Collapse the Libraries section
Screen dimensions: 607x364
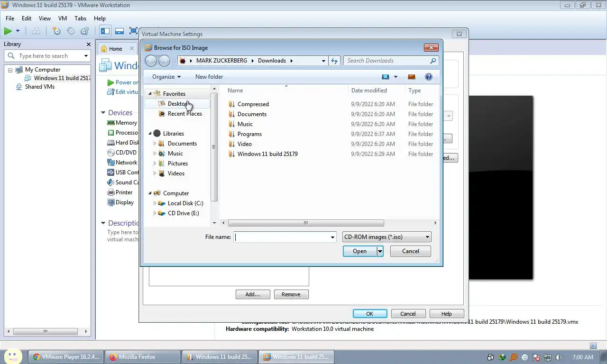[x=150, y=134]
